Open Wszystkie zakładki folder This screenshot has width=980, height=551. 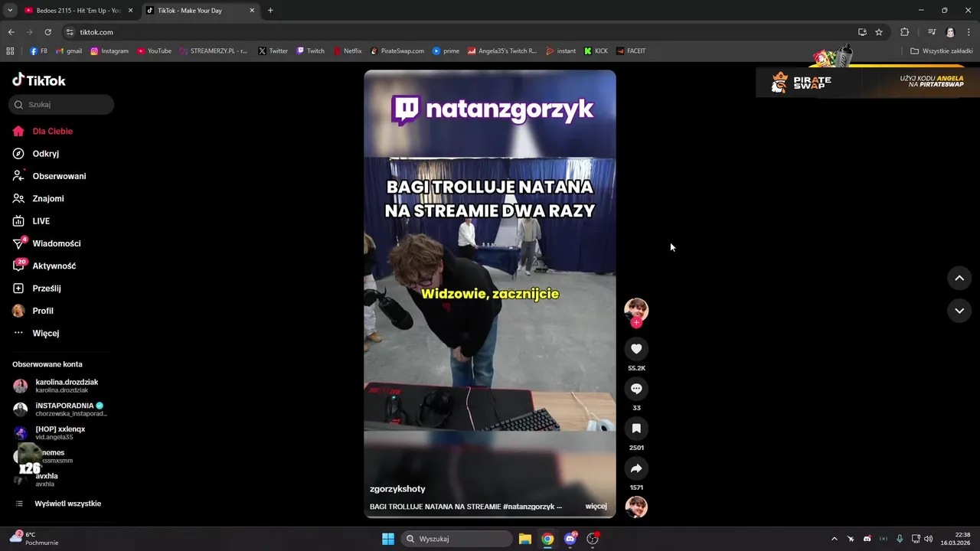pos(942,51)
